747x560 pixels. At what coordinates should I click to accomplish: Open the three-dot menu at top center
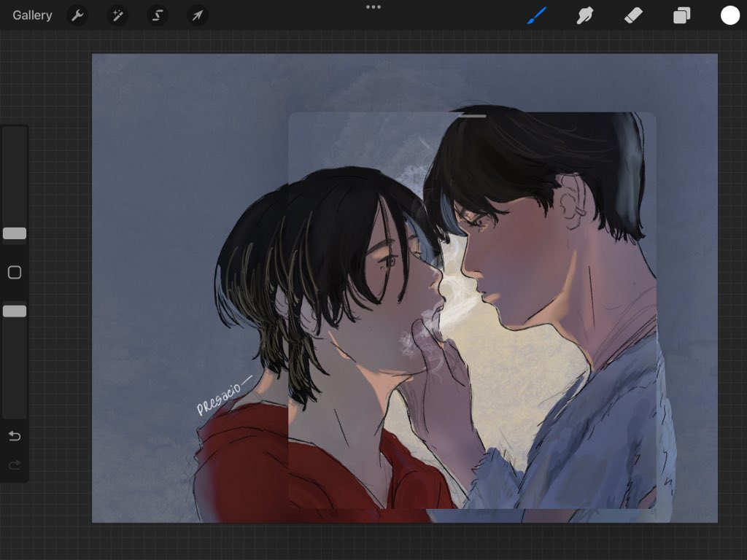(x=373, y=7)
